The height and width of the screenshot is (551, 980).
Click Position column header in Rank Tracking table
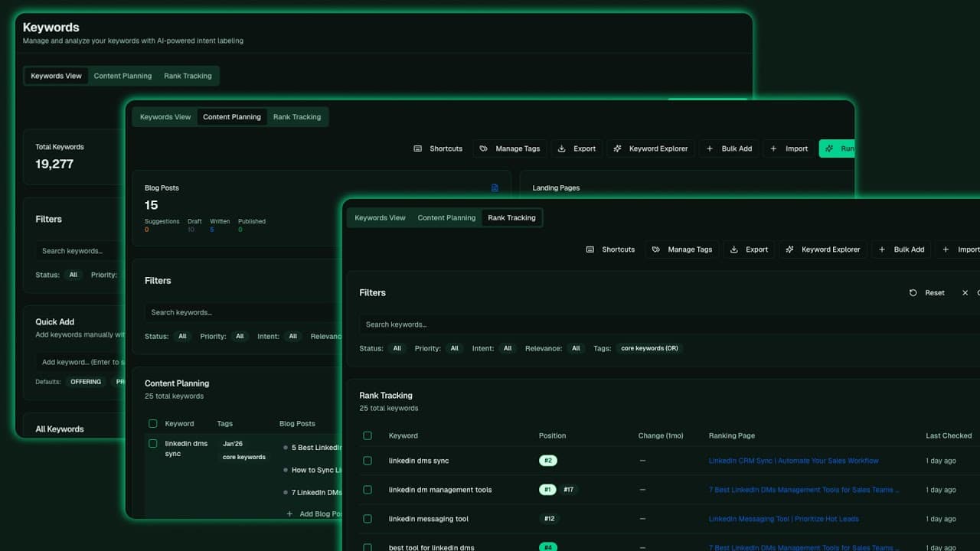click(x=552, y=435)
